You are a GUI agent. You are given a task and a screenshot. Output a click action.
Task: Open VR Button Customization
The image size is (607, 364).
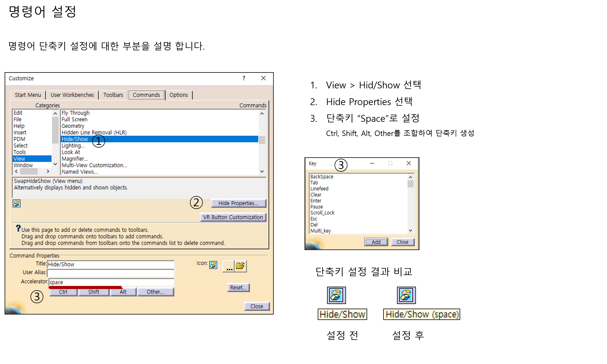233,217
